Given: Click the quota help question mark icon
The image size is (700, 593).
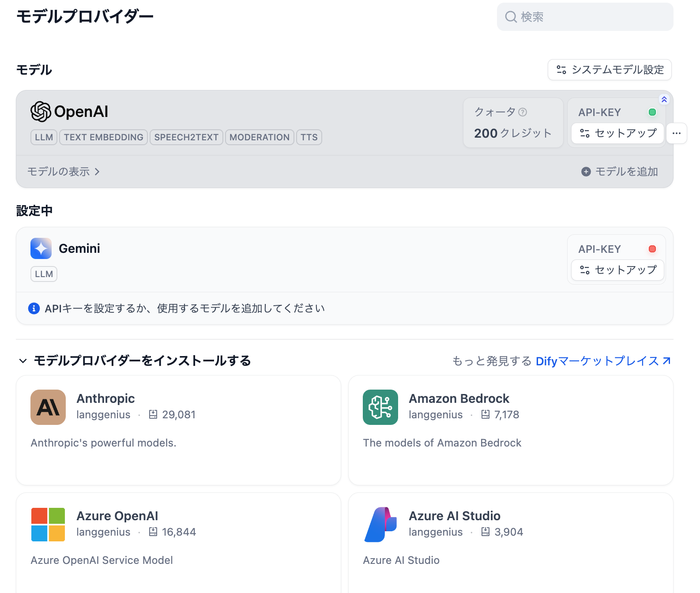Looking at the screenshot, I should [523, 112].
